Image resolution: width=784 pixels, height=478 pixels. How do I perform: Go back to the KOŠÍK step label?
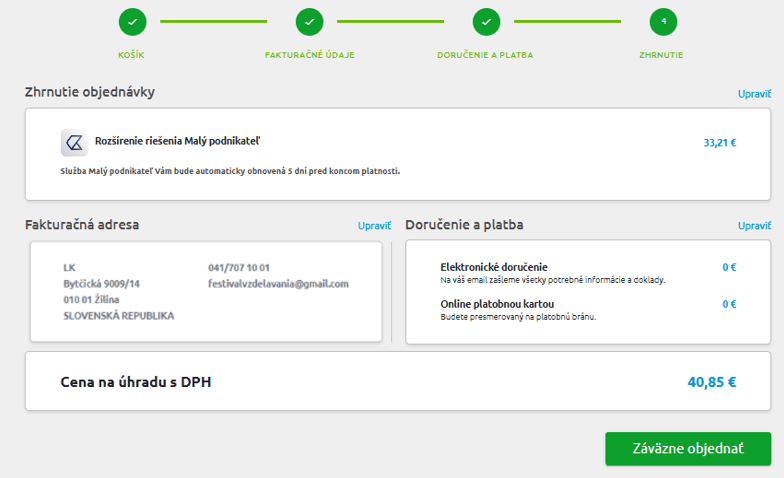(132, 54)
